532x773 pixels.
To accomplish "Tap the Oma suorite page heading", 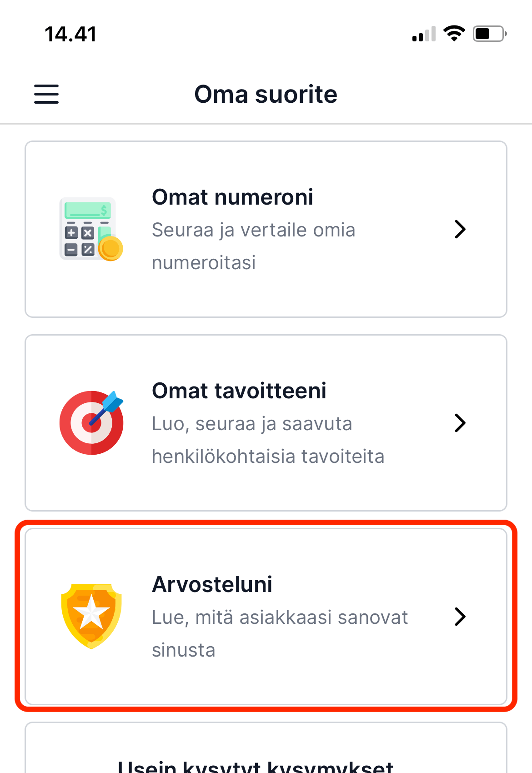I will (266, 94).
